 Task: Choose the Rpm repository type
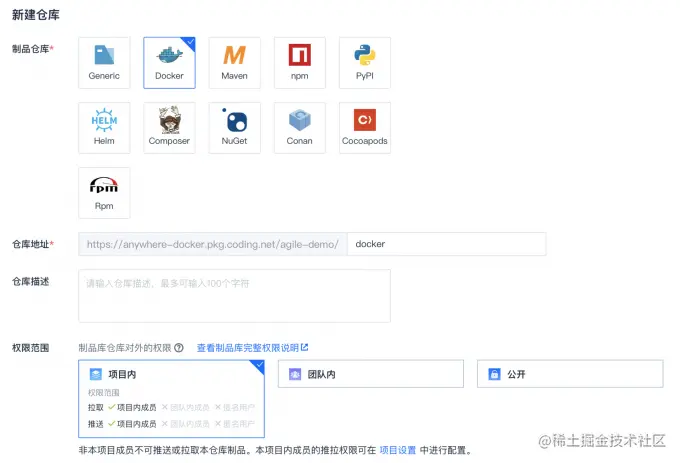click(x=104, y=193)
